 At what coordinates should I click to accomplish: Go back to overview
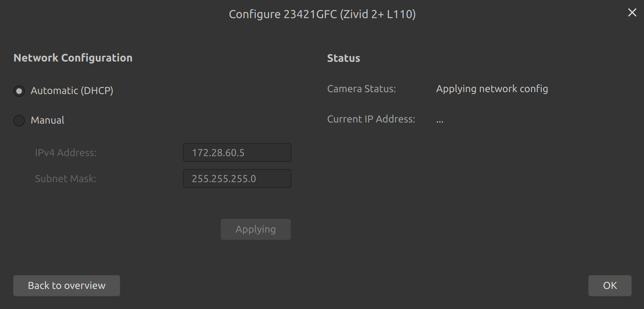click(x=66, y=286)
